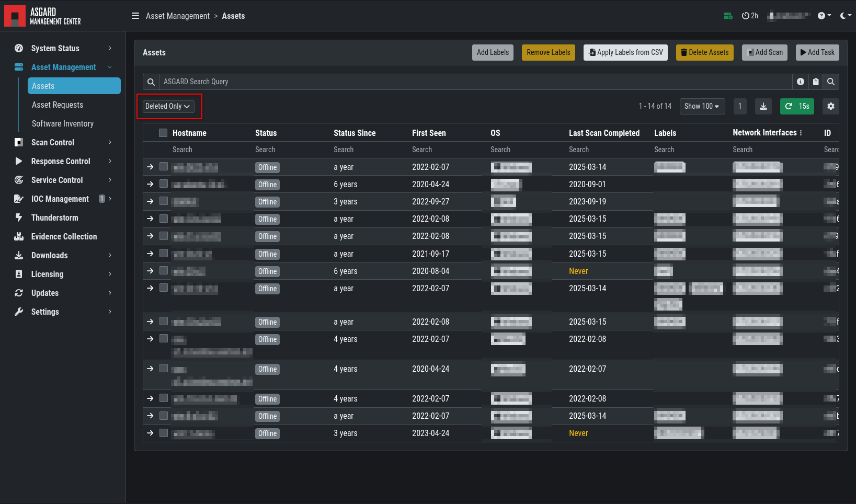Screen dimensions: 856x504
Task: Click the ASGARD Management Center logo
Action: (x=43, y=16)
